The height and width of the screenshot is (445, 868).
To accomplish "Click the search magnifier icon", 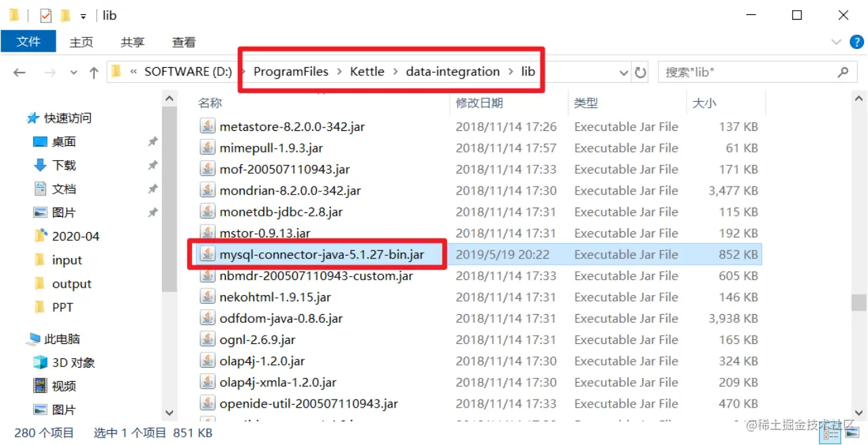I will [x=843, y=72].
